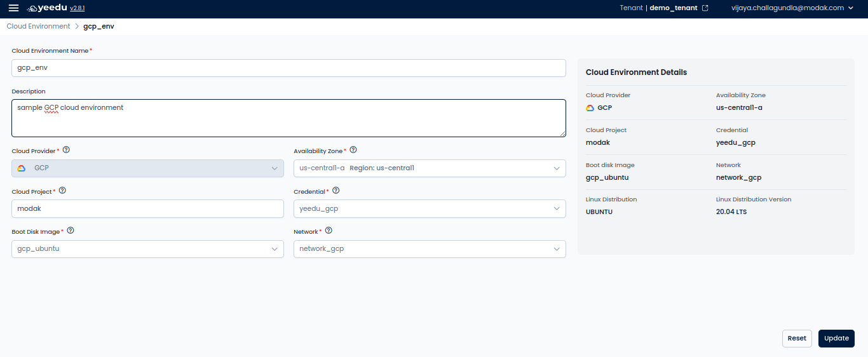Image resolution: width=868 pixels, height=357 pixels.
Task: Click the Cloud Environment Name label
Action: [x=50, y=50]
